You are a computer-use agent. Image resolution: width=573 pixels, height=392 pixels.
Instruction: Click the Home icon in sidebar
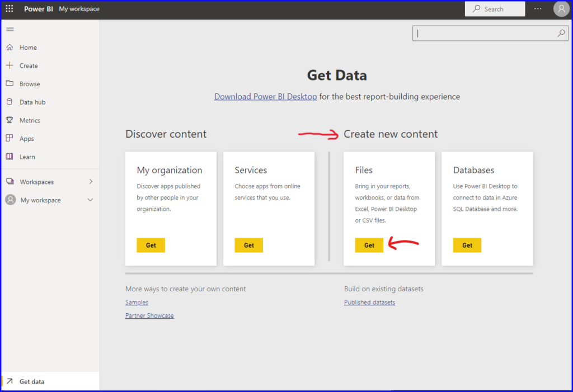pos(10,48)
